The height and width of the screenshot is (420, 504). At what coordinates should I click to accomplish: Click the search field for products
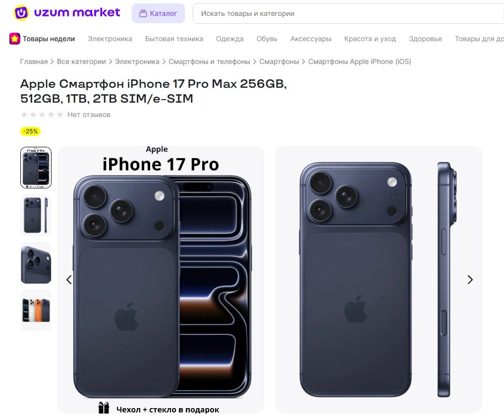pos(348,13)
